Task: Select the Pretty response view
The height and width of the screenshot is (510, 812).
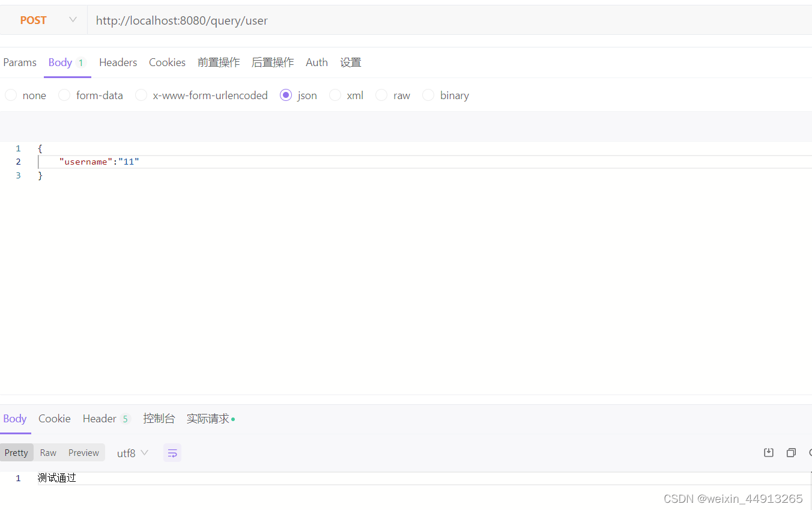Action: [x=16, y=452]
